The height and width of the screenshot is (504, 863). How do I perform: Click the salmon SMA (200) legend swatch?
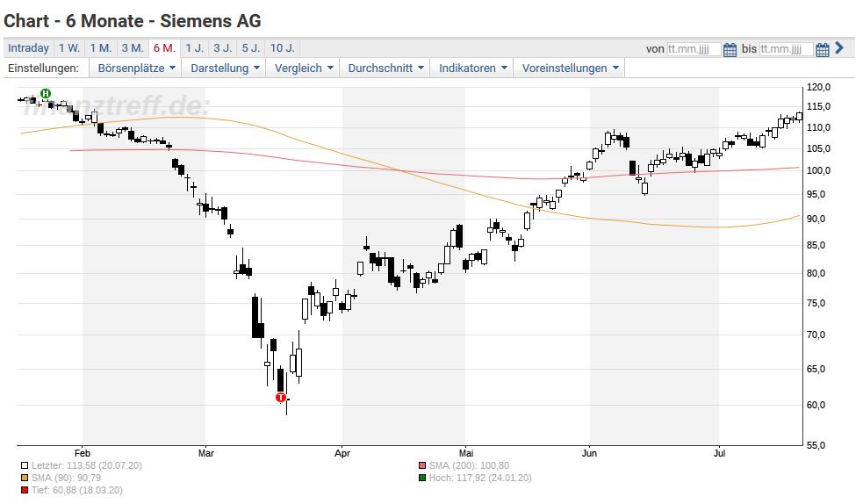(422, 465)
